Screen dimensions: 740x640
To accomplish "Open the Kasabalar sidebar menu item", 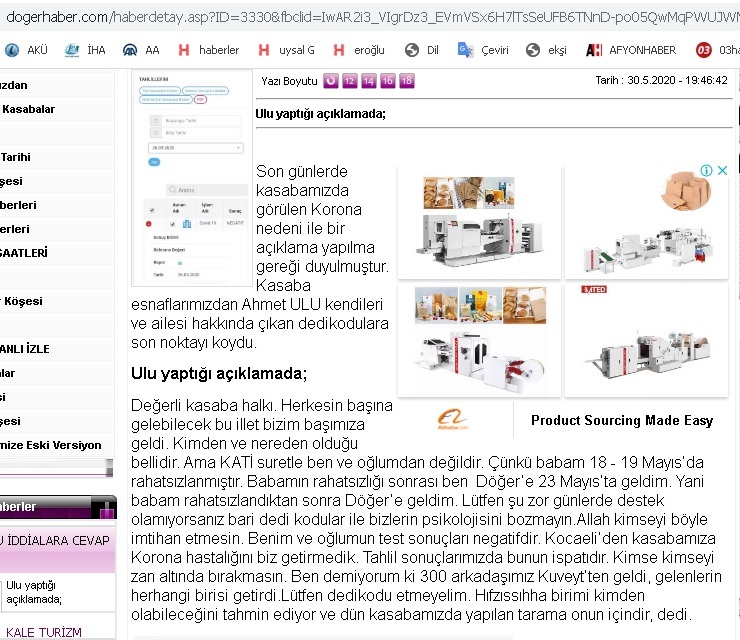I will 28,109.
